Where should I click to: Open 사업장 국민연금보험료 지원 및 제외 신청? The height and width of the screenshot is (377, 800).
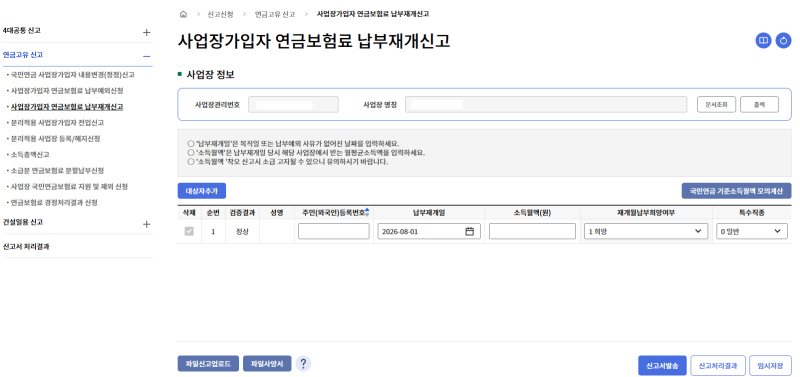(69, 186)
